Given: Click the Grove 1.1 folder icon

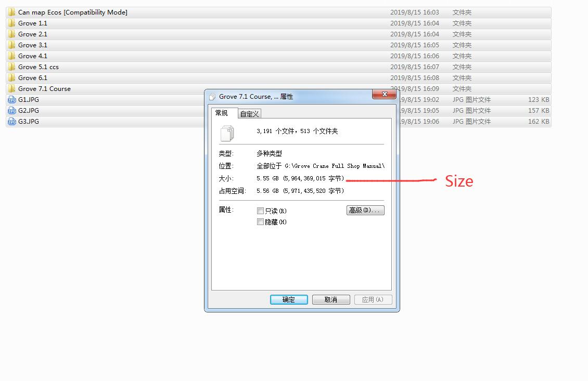Looking at the screenshot, I should [x=11, y=23].
